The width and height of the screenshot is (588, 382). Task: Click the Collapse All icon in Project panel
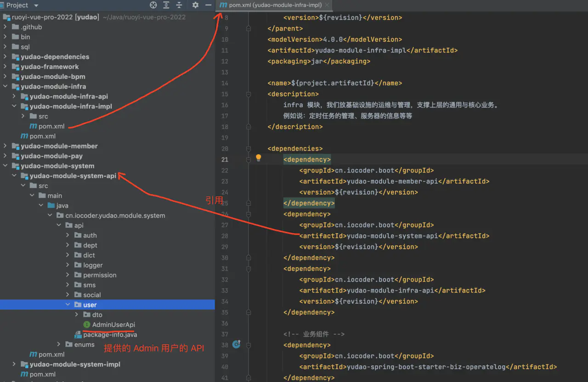pyautogui.click(x=179, y=5)
